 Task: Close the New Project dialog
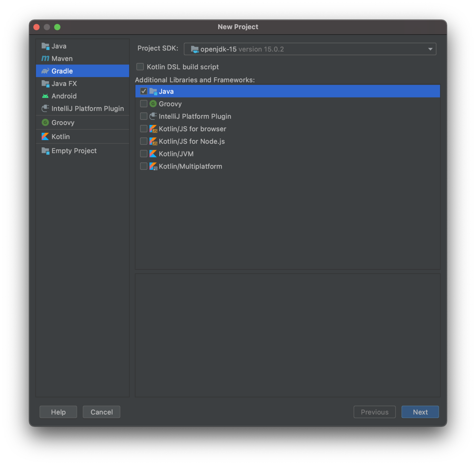coord(37,27)
